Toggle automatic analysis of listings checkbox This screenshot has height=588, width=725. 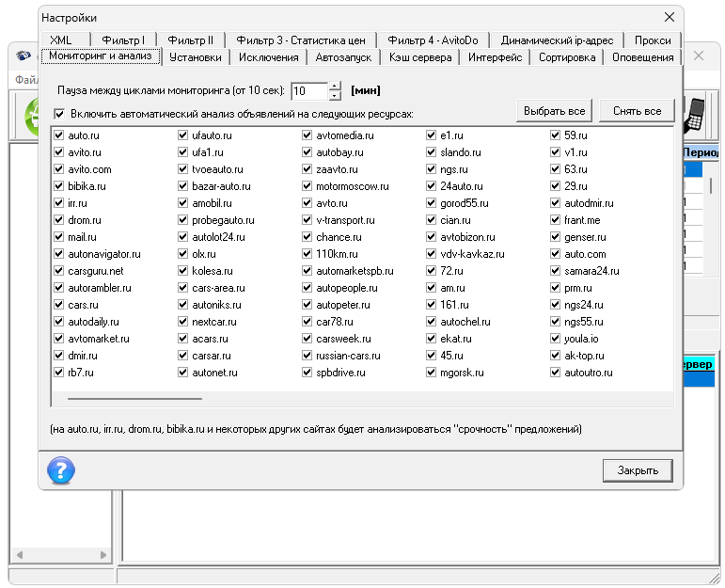coord(59,114)
